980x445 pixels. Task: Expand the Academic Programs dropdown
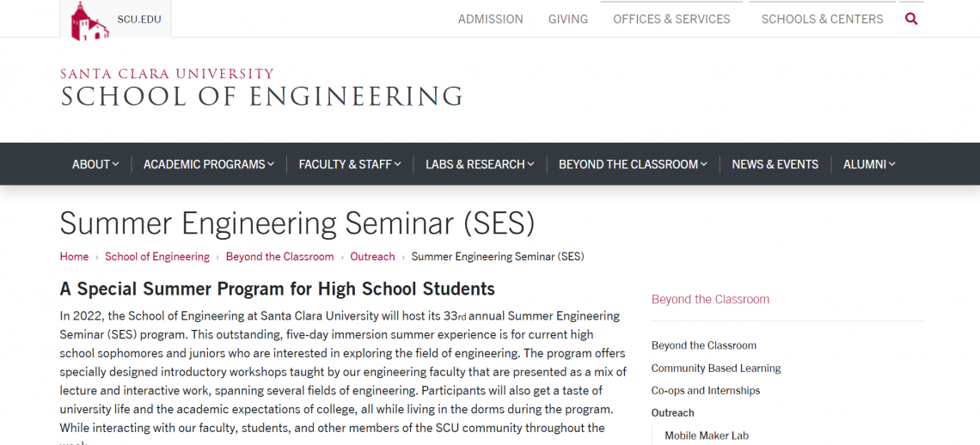[x=209, y=164]
